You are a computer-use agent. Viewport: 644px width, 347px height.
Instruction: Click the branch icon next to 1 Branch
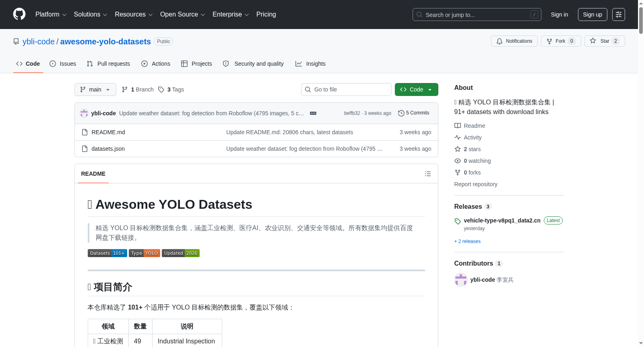(x=125, y=89)
